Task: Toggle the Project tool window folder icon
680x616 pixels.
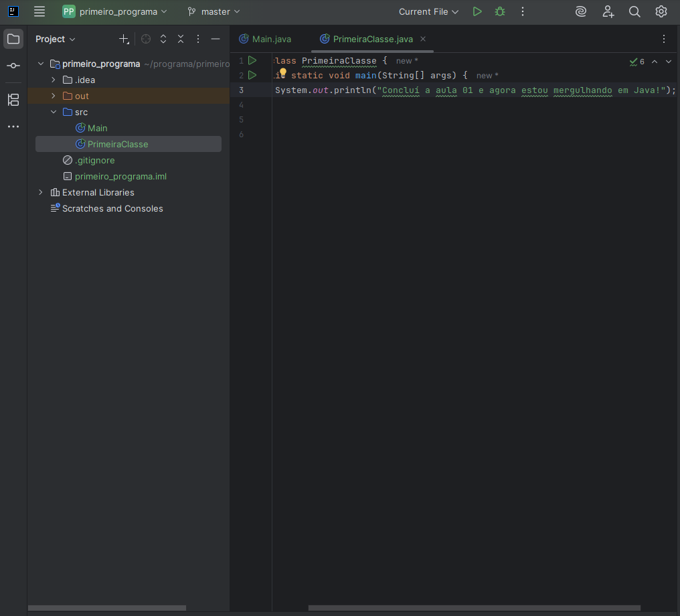Action: [13, 39]
